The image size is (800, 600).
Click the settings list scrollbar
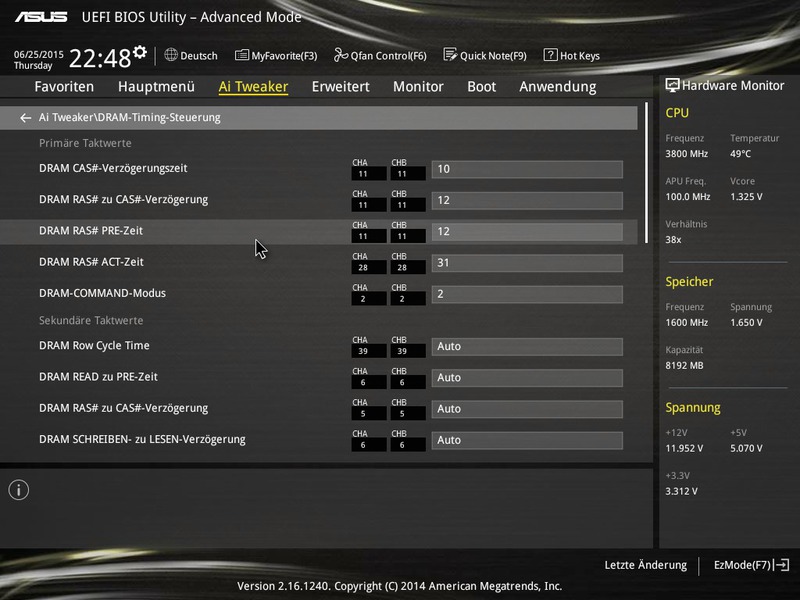[x=646, y=173]
